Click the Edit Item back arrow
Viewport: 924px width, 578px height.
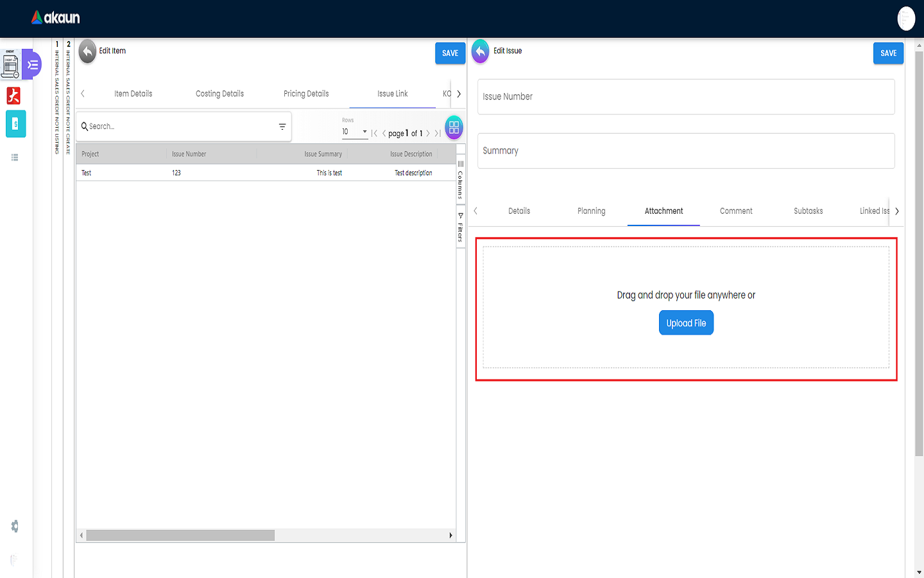(87, 51)
